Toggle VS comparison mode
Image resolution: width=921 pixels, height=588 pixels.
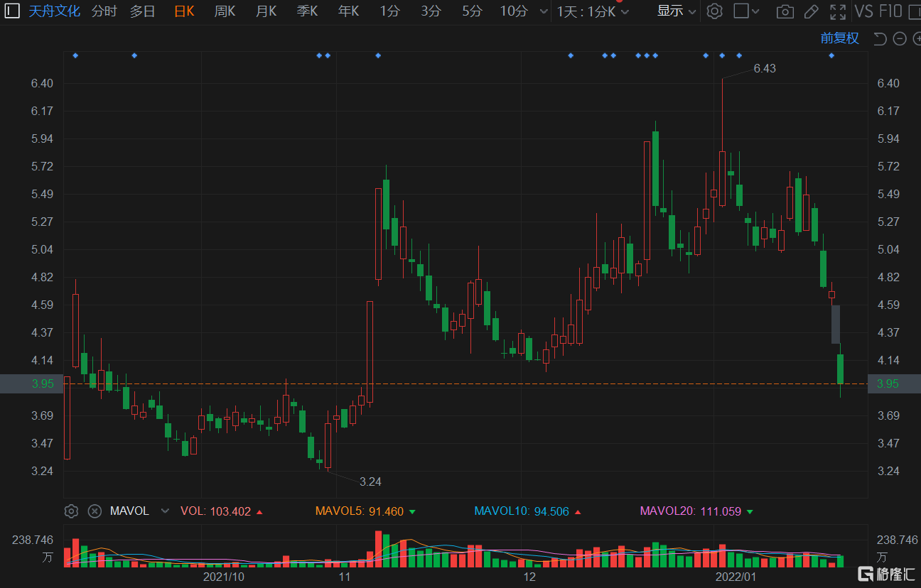click(x=863, y=11)
